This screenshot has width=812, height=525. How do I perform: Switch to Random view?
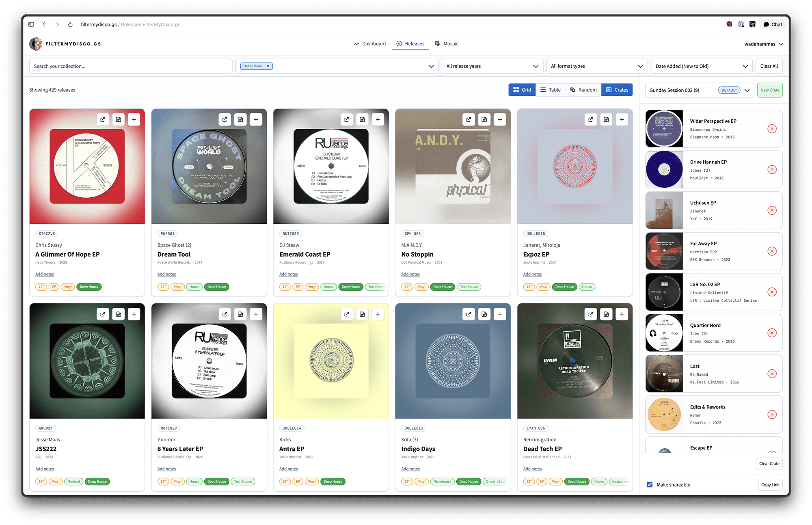pyautogui.click(x=583, y=90)
